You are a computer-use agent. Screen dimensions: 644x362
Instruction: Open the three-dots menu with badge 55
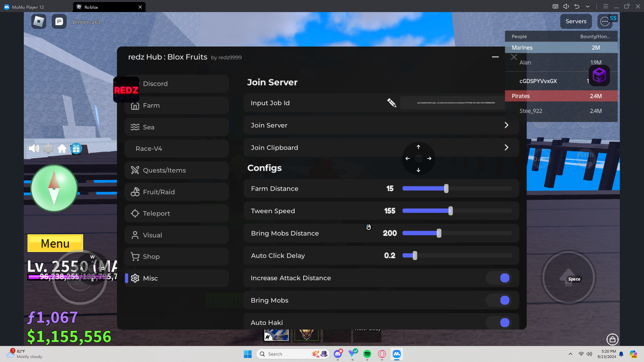click(x=605, y=21)
